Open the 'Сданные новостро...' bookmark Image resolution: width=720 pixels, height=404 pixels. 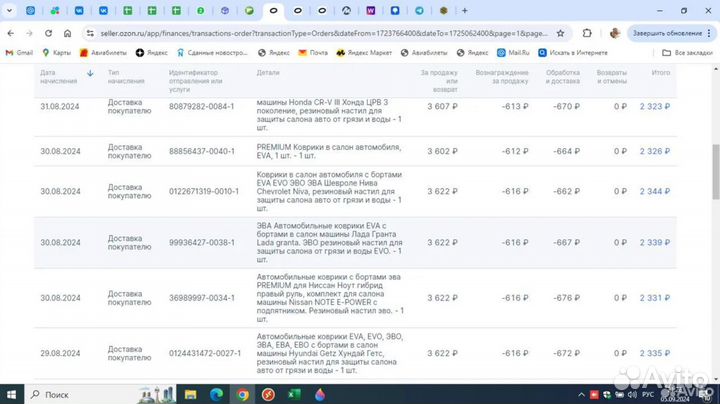point(212,53)
